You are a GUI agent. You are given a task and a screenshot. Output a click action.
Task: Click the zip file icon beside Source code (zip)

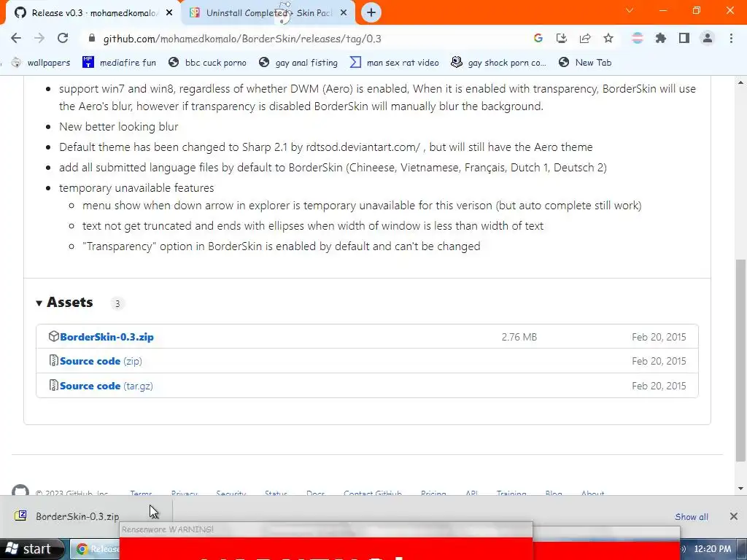click(x=53, y=360)
